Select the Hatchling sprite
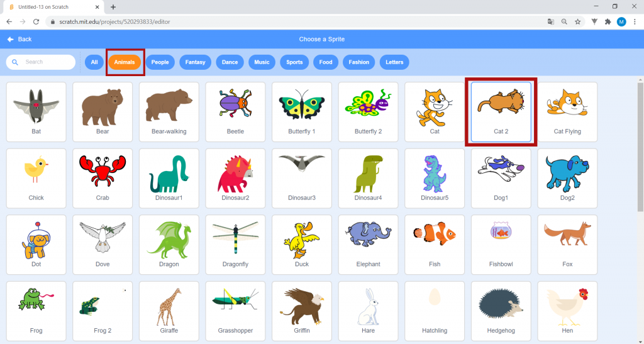The height and width of the screenshot is (344, 644). tap(435, 311)
